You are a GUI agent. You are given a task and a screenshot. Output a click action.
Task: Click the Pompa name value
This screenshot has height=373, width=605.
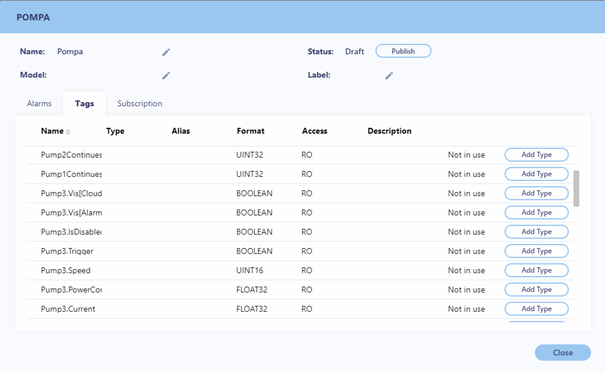pyautogui.click(x=70, y=52)
